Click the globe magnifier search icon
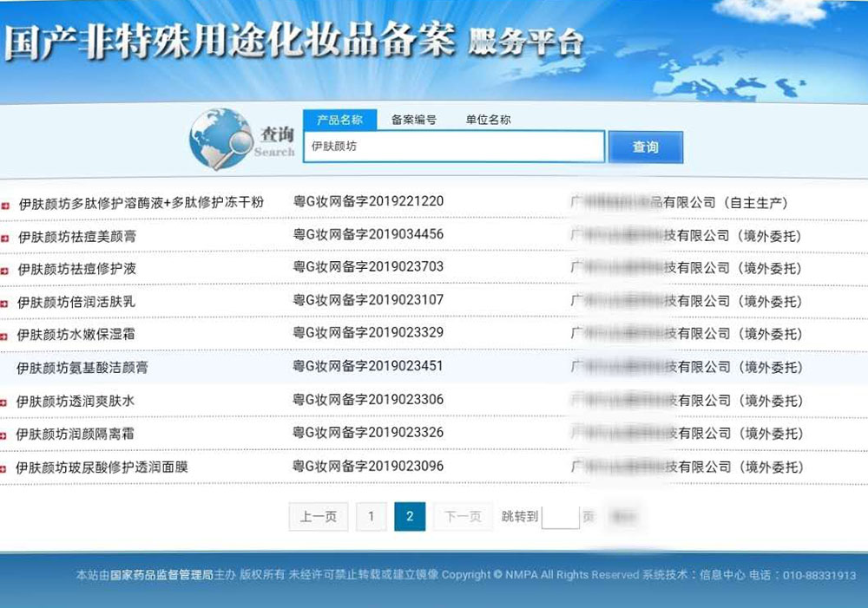This screenshot has width=868, height=608. point(220,139)
